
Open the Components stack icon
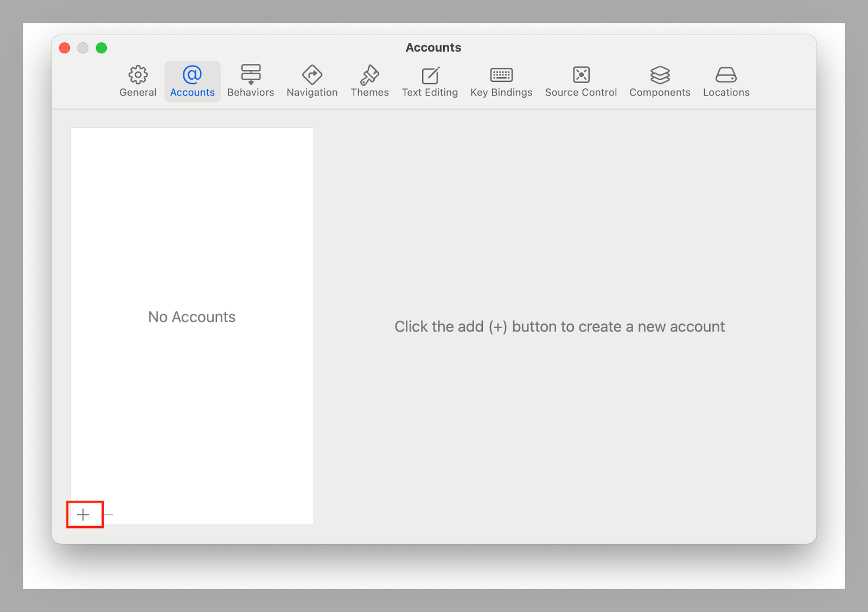pos(660,75)
